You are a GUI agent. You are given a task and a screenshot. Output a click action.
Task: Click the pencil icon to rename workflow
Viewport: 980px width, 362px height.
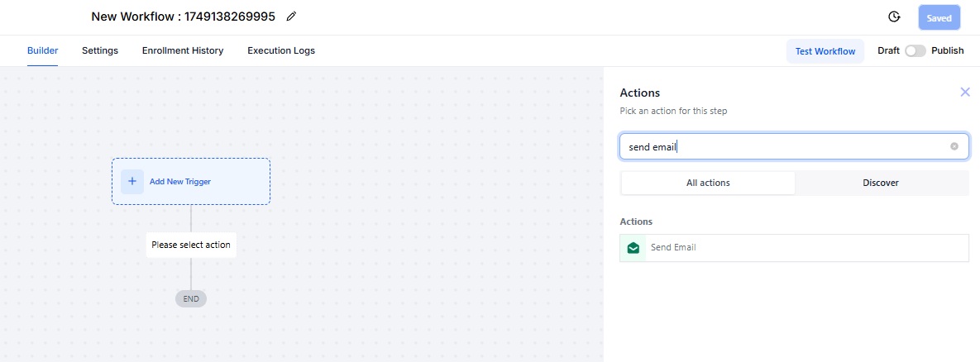290,17
